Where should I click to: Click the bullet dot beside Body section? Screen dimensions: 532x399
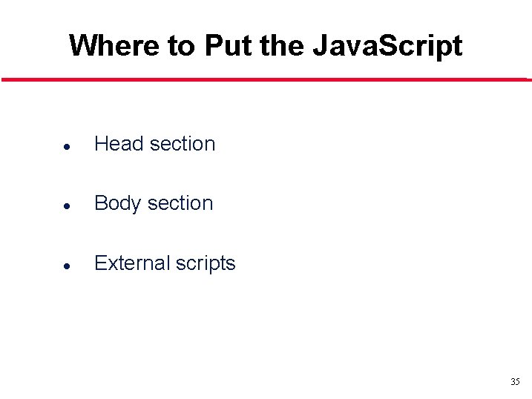[67, 206]
